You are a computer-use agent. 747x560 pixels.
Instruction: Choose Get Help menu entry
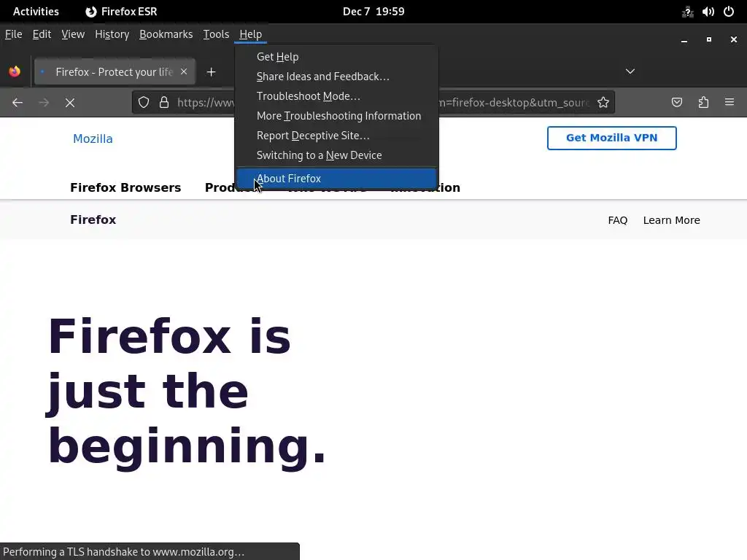336,57
